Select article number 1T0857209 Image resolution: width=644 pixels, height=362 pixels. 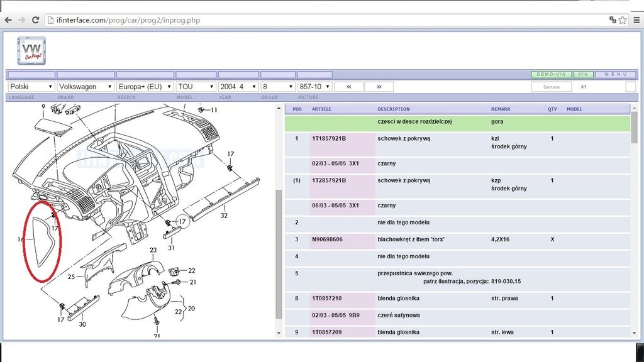326,332
